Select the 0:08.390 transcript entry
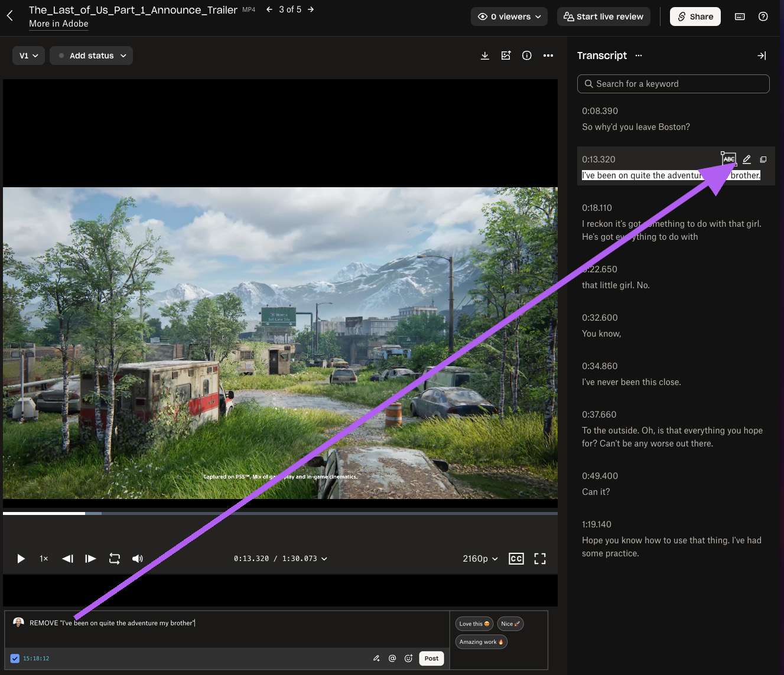 pyautogui.click(x=676, y=119)
